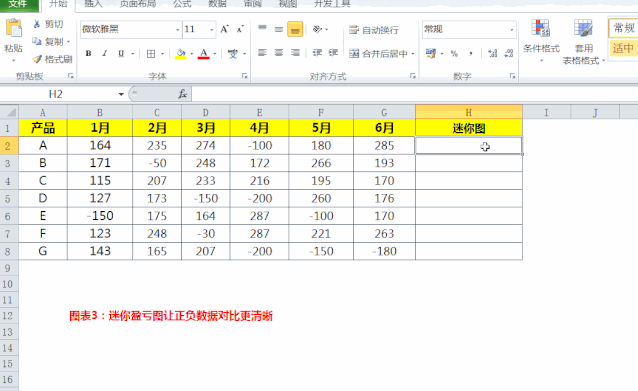This screenshot has height=391, width=638.
Task: Switch to the Data (数据) tab
Action: pyautogui.click(x=217, y=4)
